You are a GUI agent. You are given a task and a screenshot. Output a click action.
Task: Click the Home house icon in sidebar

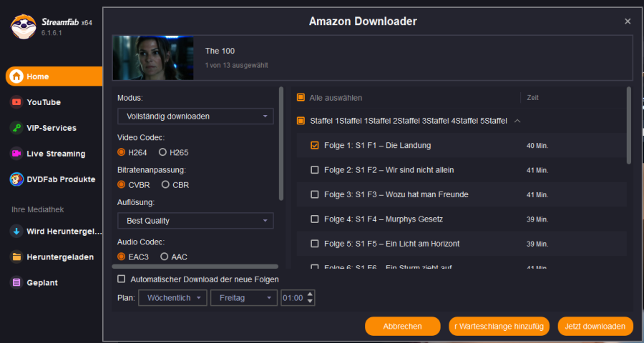(16, 76)
